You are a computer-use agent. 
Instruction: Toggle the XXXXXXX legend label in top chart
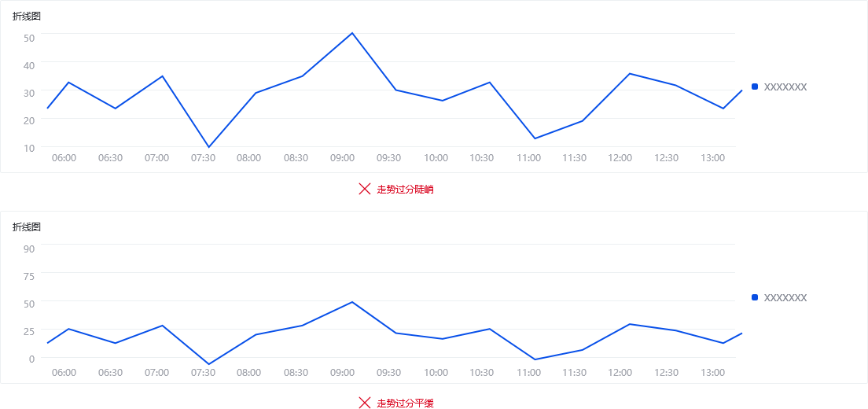785,87
